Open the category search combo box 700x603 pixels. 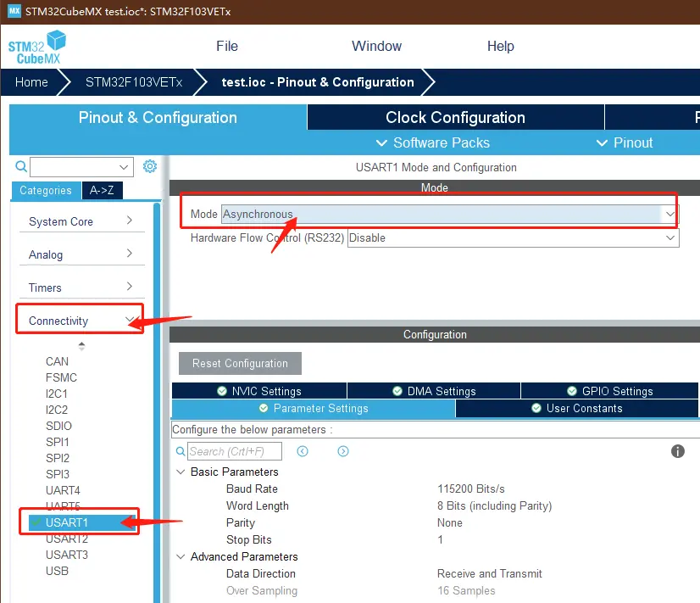click(81, 167)
